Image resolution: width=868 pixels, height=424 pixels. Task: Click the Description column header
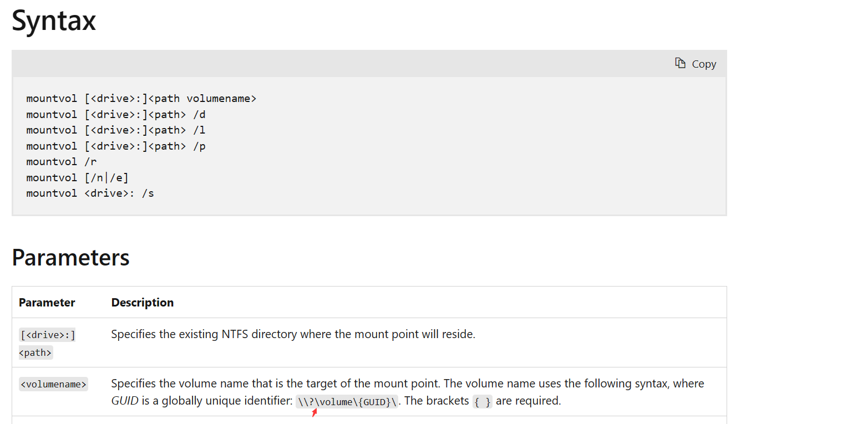[143, 303]
